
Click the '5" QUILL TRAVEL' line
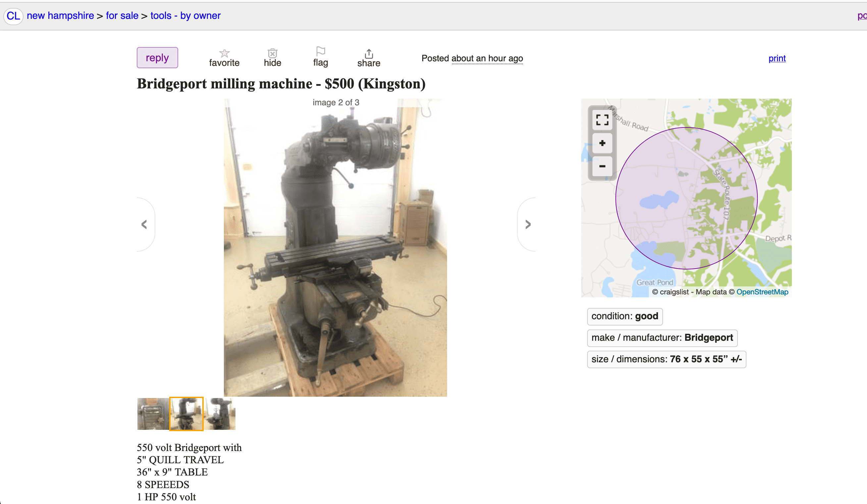click(x=180, y=460)
